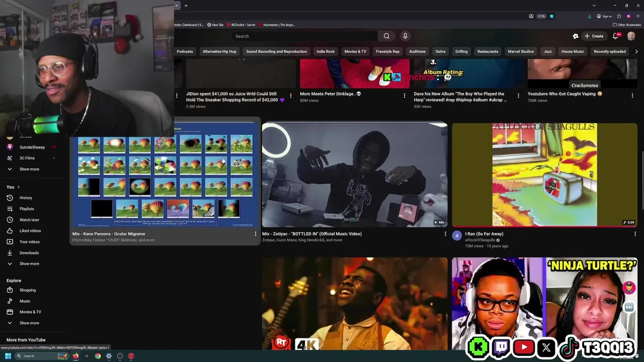Select Sound Recording and Reproduction chip
The height and width of the screenshot is (362, 644).
[276, 51]
